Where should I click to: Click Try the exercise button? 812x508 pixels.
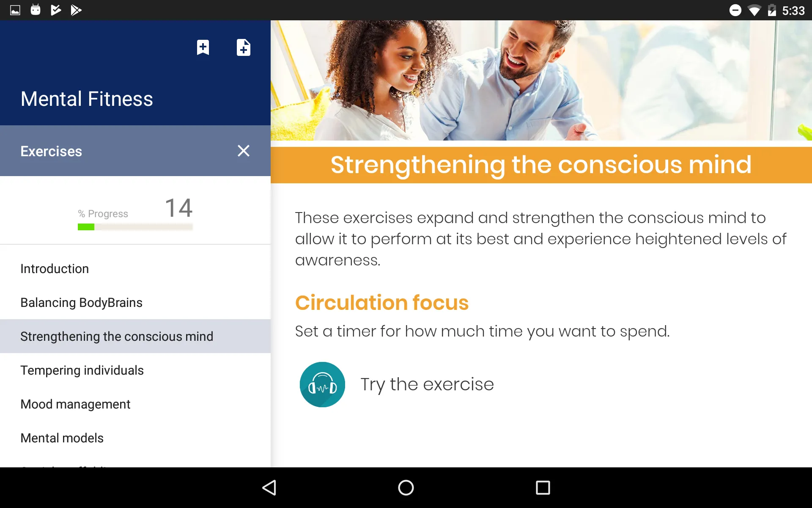427,384
